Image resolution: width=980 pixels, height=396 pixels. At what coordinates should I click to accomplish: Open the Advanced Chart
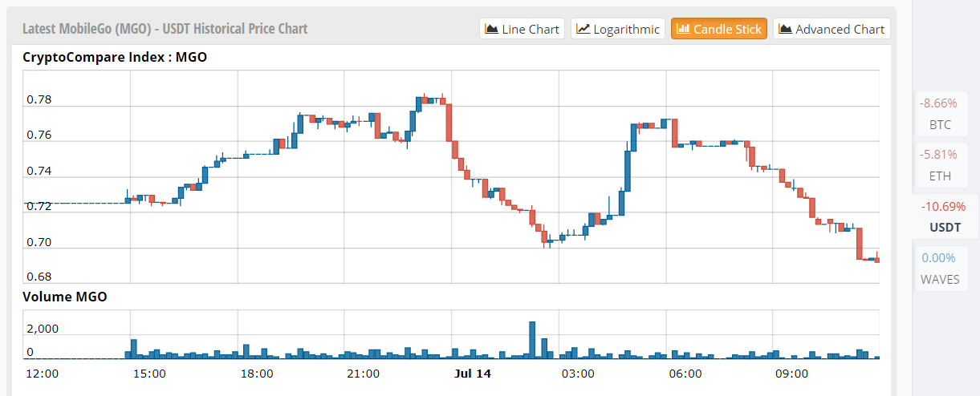click(832, 29)
